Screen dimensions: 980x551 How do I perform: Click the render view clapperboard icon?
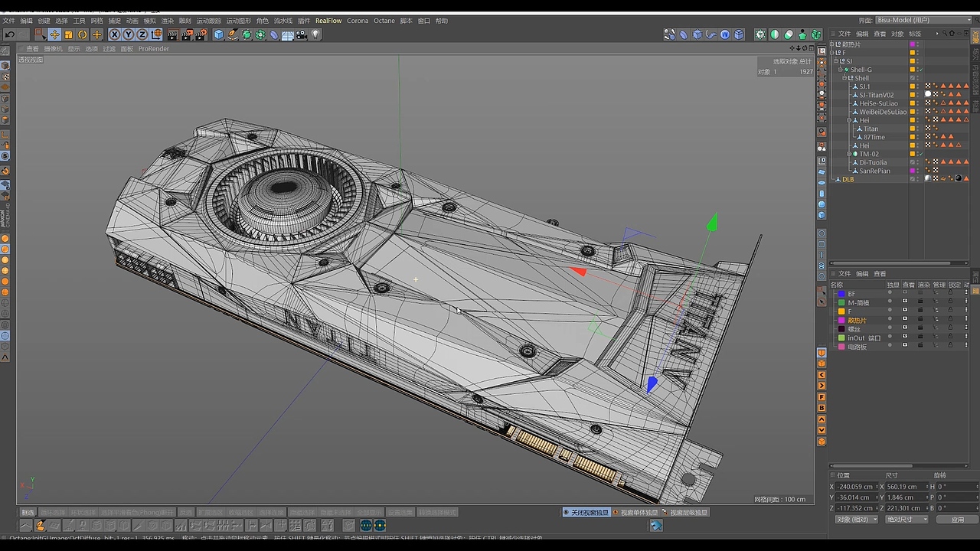coord(172,34)
